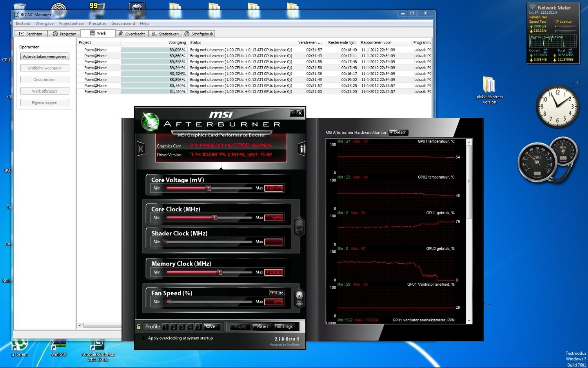
Task: Click the Reset button in Afterburner
Action: click(x=262, y=326)
